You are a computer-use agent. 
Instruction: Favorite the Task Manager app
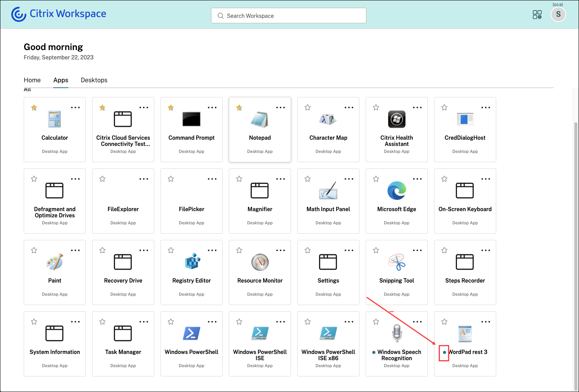tap(102, 322)
